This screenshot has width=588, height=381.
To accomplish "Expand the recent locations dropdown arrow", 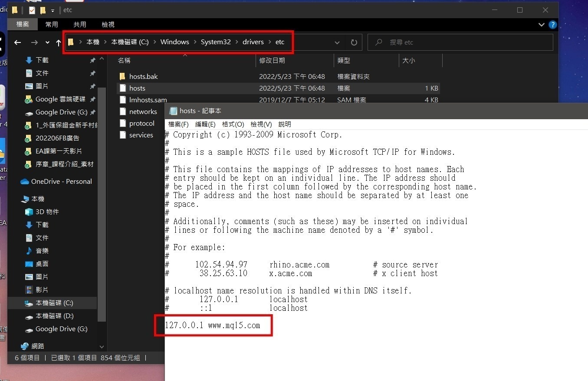I will tap(47, 42).
